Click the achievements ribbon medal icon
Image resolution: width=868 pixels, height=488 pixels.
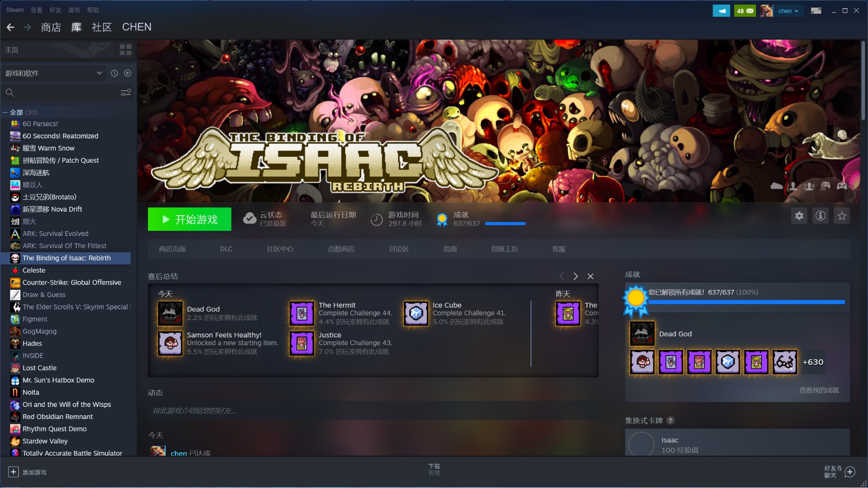(442, 219)
